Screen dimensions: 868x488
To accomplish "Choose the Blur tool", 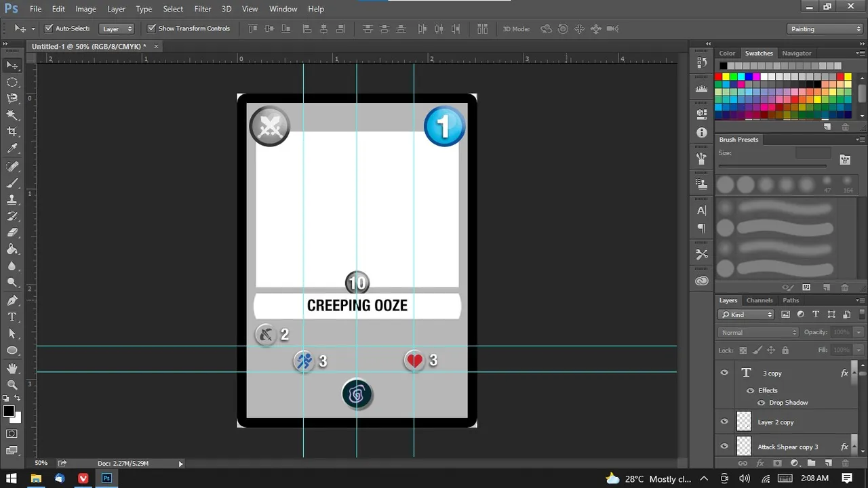I will (x=12, y=266).
